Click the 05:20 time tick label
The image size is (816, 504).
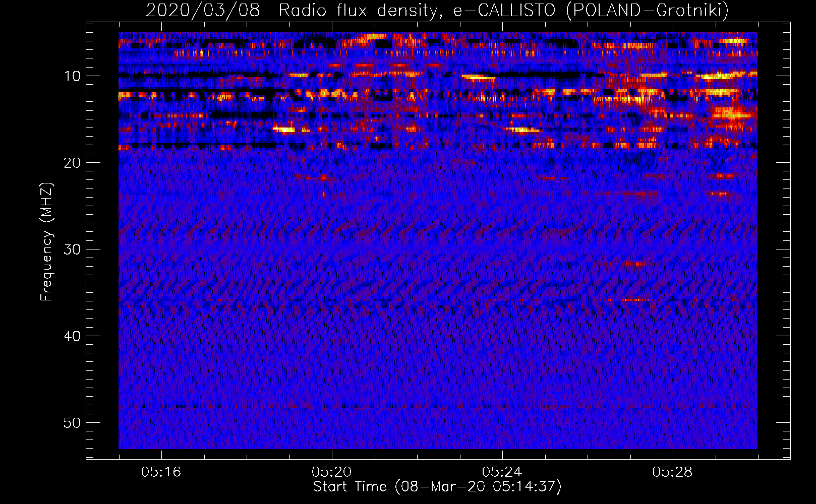332,472
